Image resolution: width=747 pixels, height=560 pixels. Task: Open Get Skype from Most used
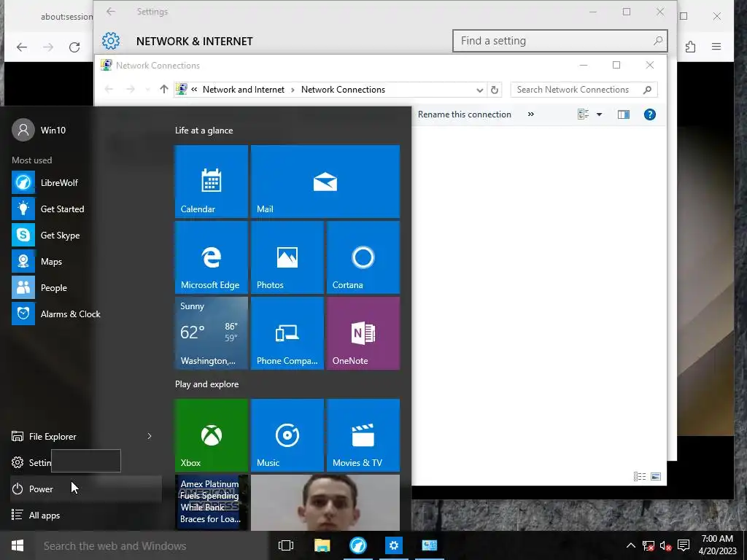coord(86,235)
